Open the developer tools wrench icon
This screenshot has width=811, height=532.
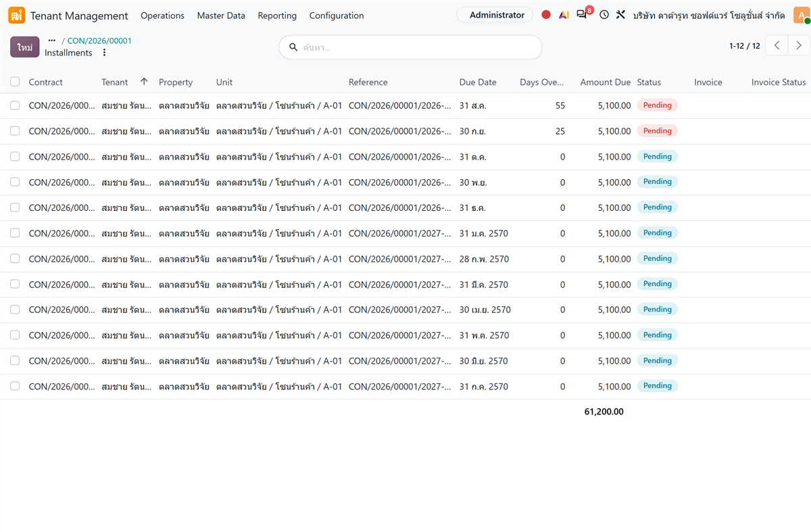point(620,15)
